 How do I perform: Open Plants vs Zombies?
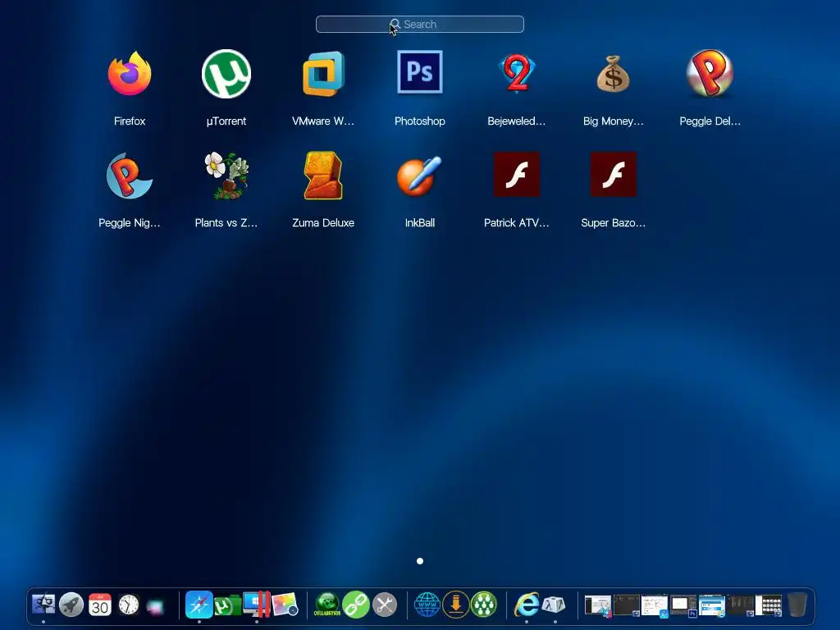pos(226,176)
